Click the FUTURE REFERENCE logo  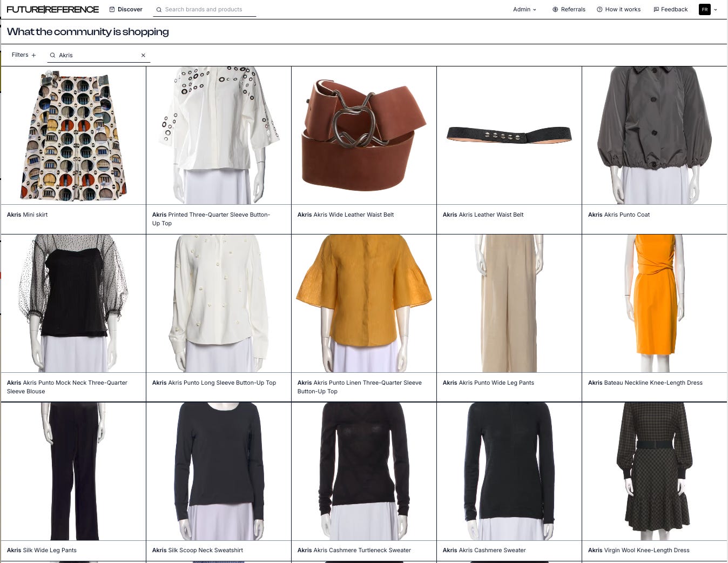click(x=53, y=9)
